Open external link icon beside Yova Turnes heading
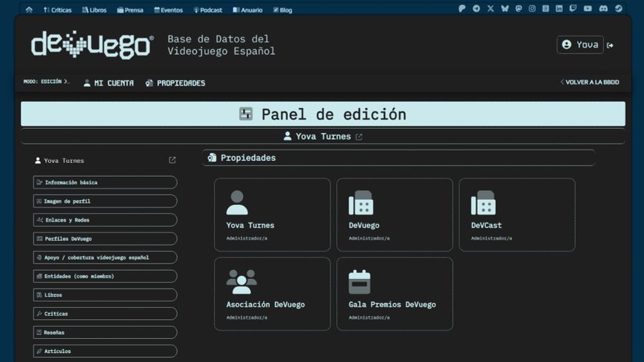 pos(359,137)
